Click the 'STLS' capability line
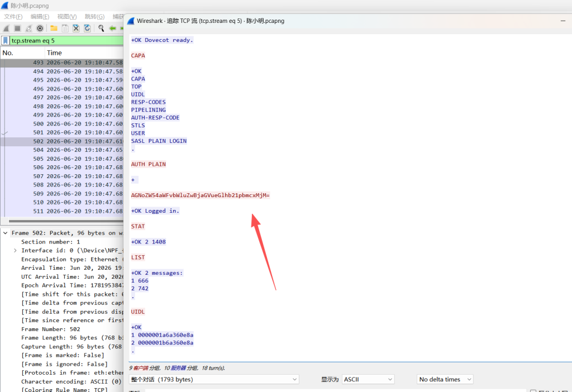The image size is (572, 392). (x=138, y=125)
